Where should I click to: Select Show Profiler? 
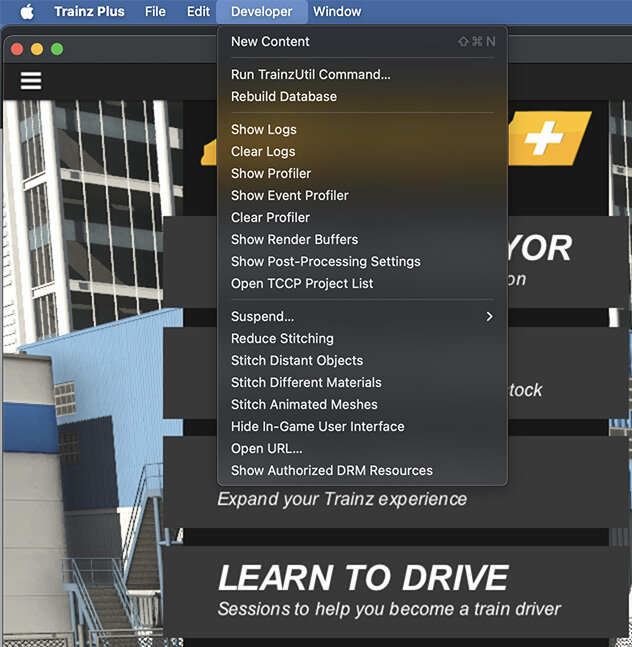coord(362,173)
